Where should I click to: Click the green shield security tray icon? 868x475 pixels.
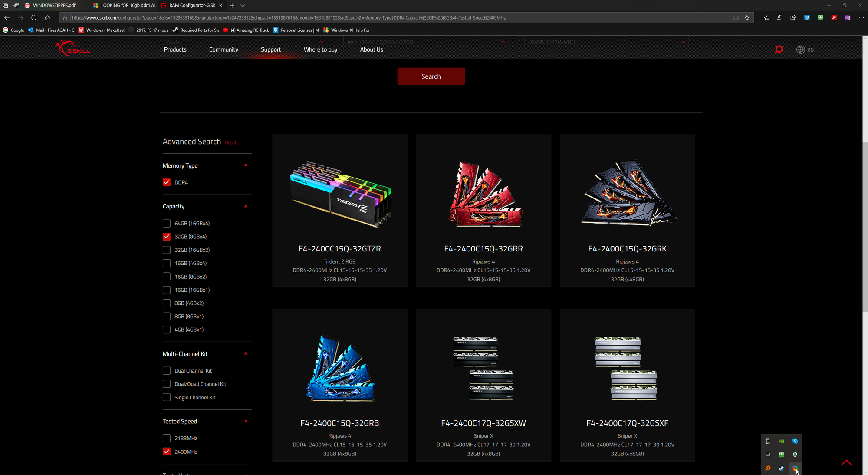[x=795, y=455]
